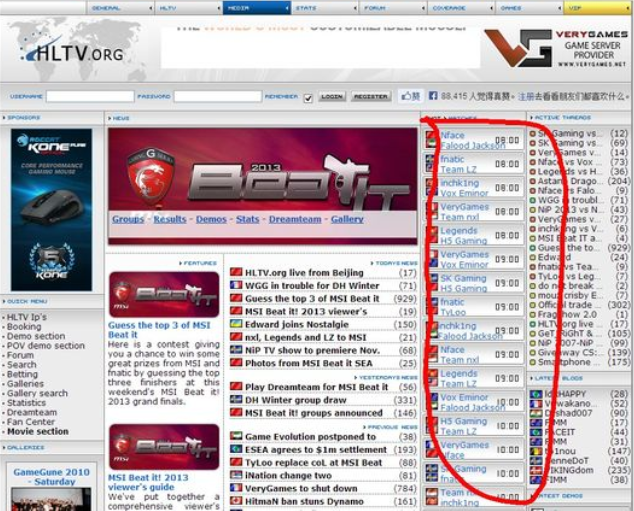Open the MSI Beat IT Results link

[170, 219]
